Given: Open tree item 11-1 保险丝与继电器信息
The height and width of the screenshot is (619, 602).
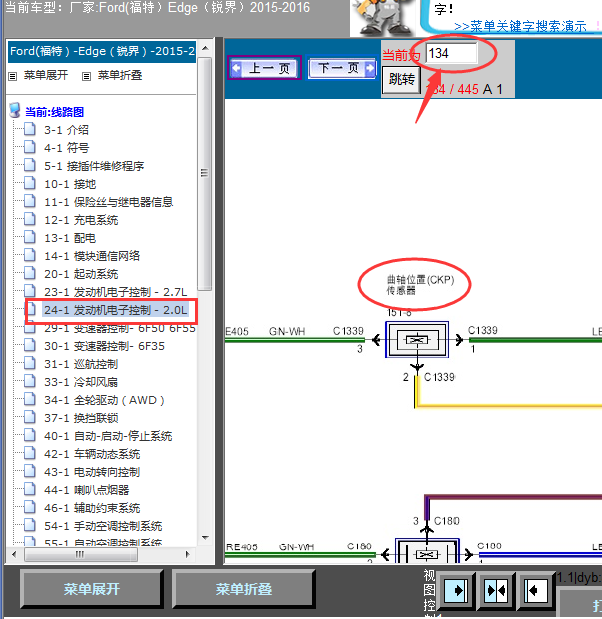Looking at the screenshot, I should coord(109,202).
